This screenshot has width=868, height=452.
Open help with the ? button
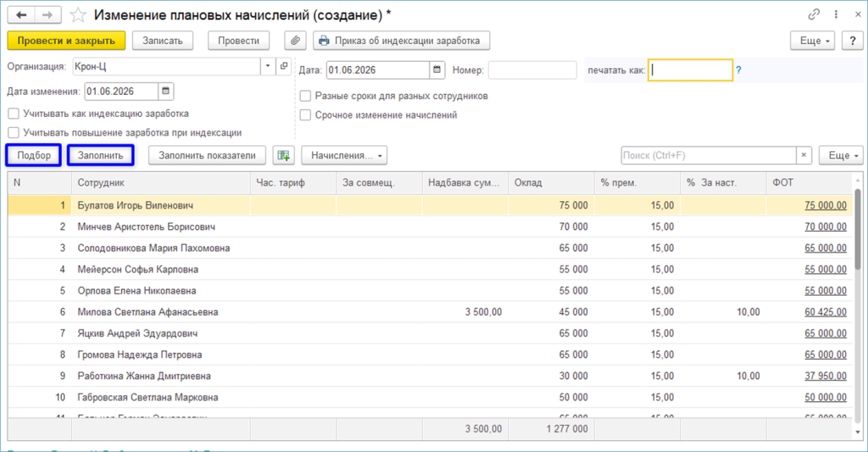[x=853, y=41]
